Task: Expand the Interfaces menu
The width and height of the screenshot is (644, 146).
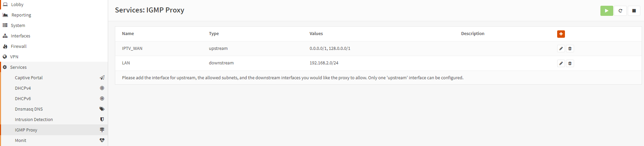Action: click(x=54, y=36)
